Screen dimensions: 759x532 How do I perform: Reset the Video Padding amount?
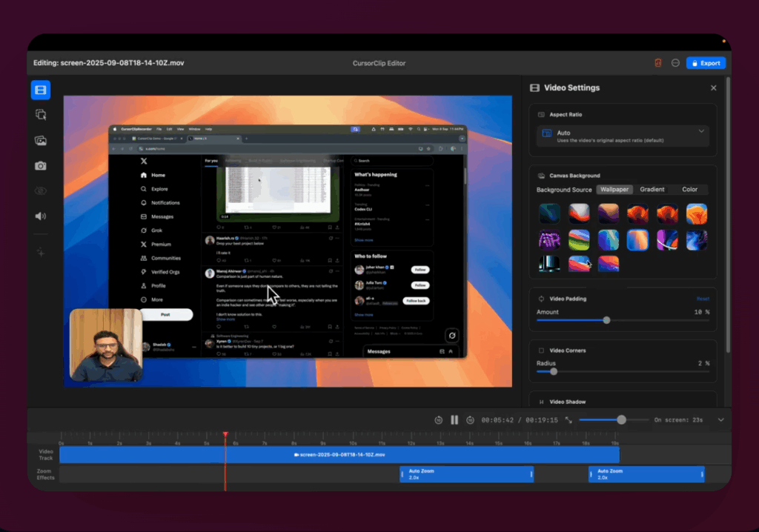pyautogui.click(x=703, y=298)
